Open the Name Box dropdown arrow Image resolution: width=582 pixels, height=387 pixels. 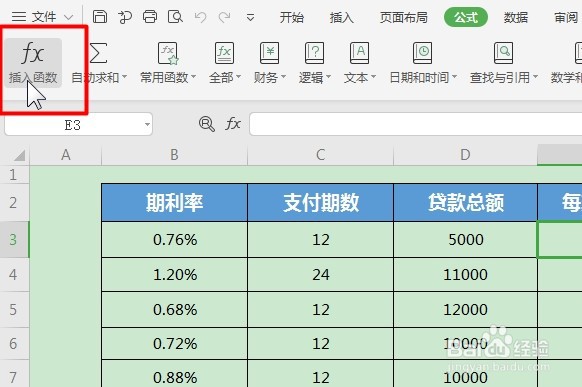coord(147,124)
